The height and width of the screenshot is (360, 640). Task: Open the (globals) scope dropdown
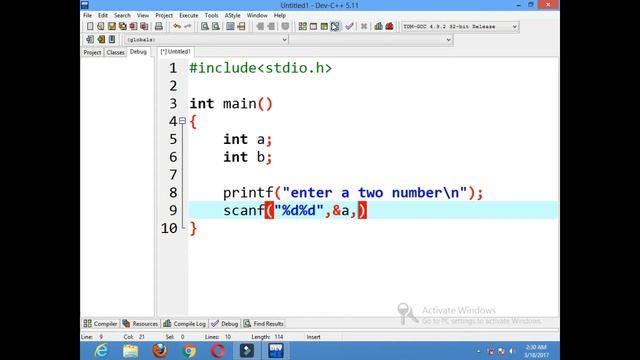[x=206, y=40]
